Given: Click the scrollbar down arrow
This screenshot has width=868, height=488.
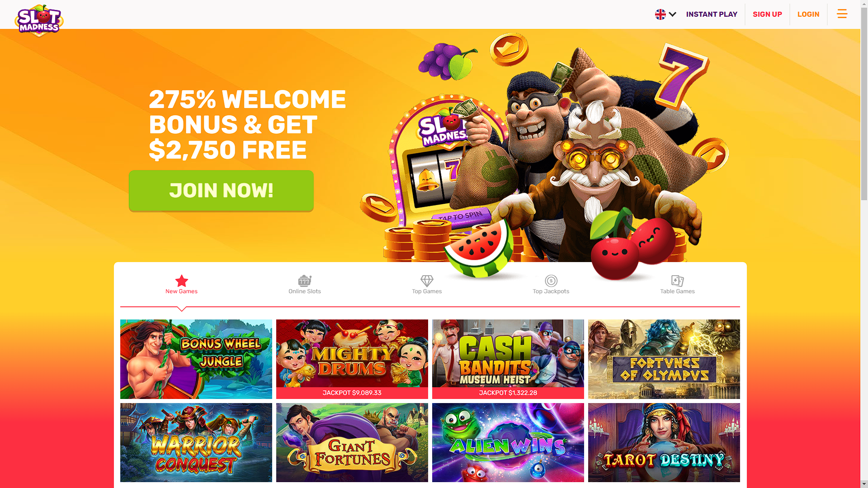Looking at the screenshot, I should (x=864, y=484).
